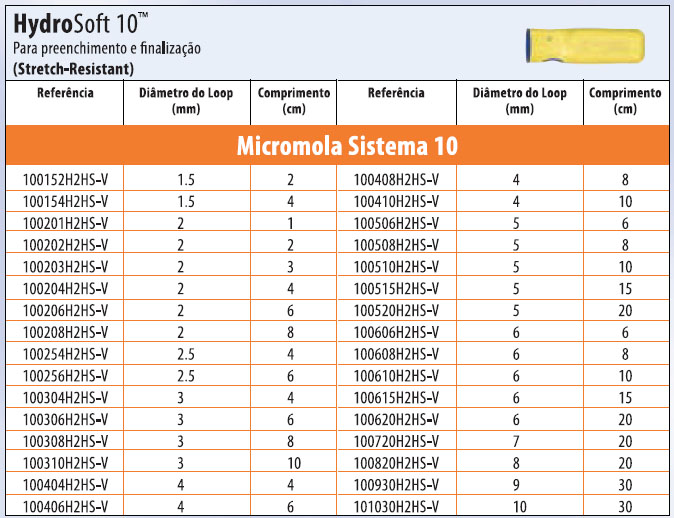This screenshot has width=674, height=518.
Task: Click reference 100520H2HS-V
Action: pyautogui.click(x=396, y=311)
